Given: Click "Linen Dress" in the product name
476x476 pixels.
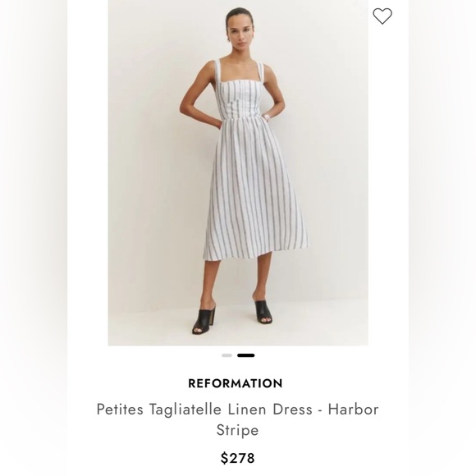Looking at the screenshot, I should pyautogui.click(x=270, y=410).
